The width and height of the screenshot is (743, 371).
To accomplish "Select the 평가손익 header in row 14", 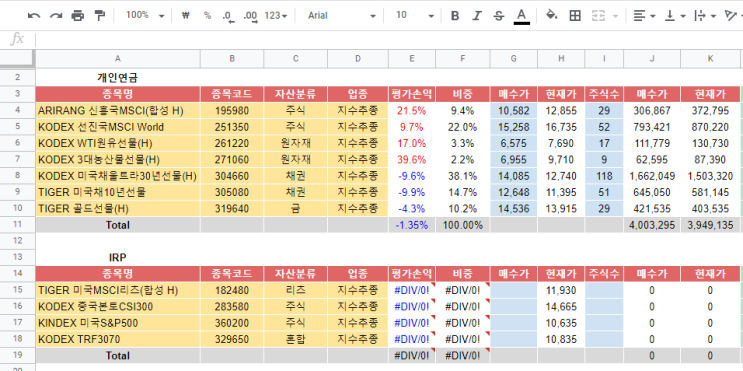I will click(x=412, y=273).
